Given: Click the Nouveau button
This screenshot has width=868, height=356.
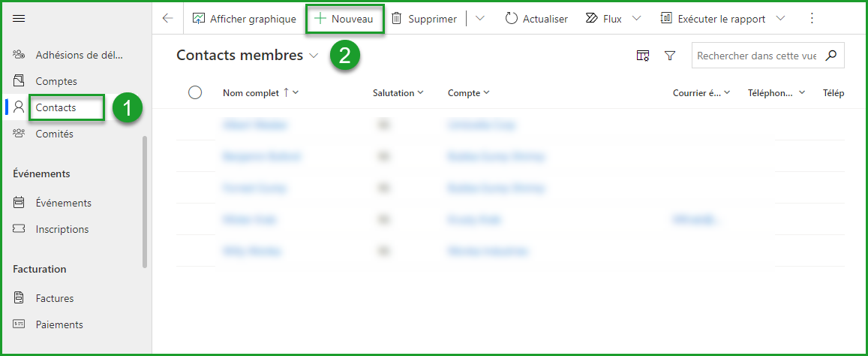Looking at the screenshot, I should (x=345, y=19).
